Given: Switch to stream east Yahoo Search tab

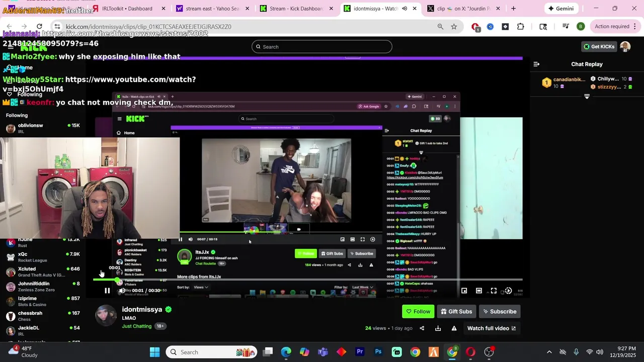Looking at the screenshot, I should click(x=212, y=9).
